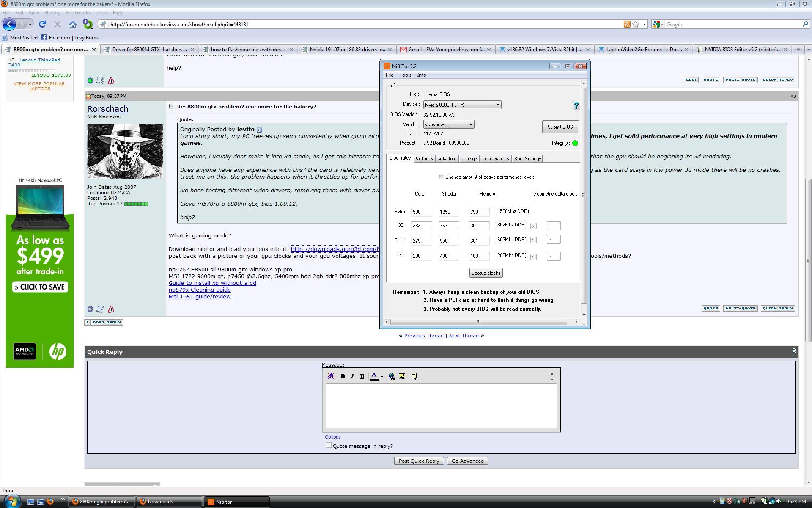Screen dimensions: 812x508
Task: Open the Nvidia 8800M GTX device dropdown
Action: [x=498, y=105]
